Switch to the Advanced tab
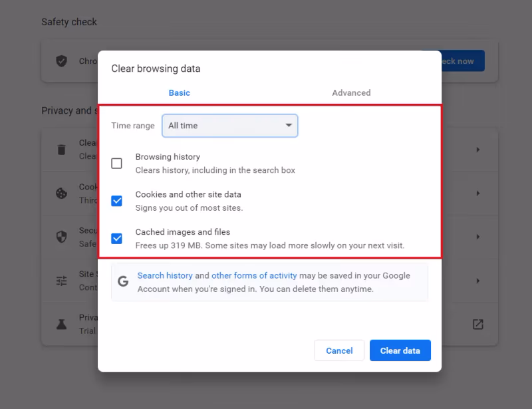 coord(351,92)
